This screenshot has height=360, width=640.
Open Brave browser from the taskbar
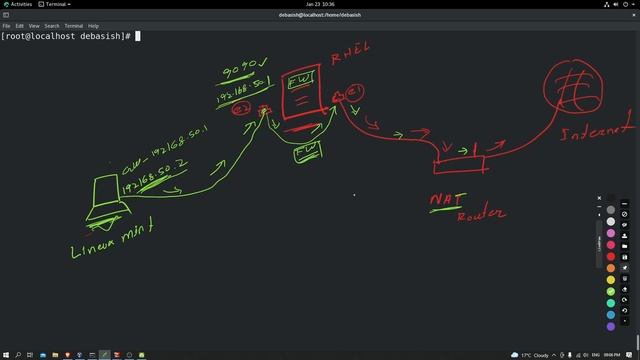tap(67, 355)
